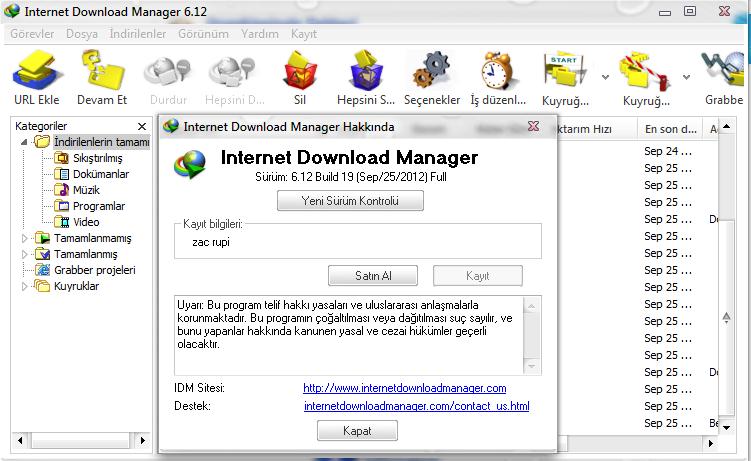Click the start queue Kuyruğ... icon

pos(565,71)
